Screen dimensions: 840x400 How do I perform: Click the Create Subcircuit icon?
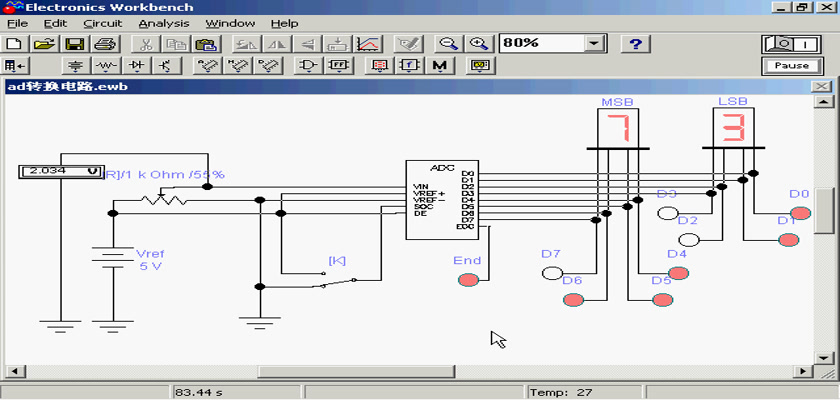click(338, 43)
